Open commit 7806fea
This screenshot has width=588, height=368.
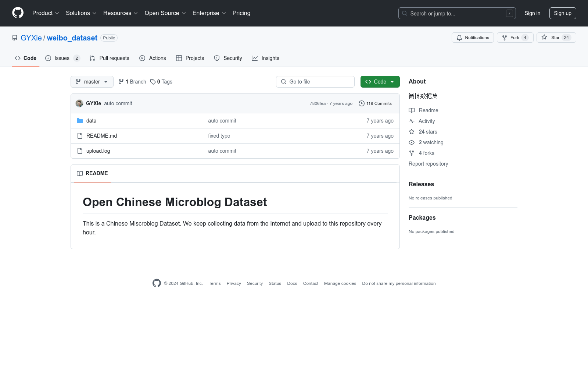pyautogui.click(x=318, y=103)
